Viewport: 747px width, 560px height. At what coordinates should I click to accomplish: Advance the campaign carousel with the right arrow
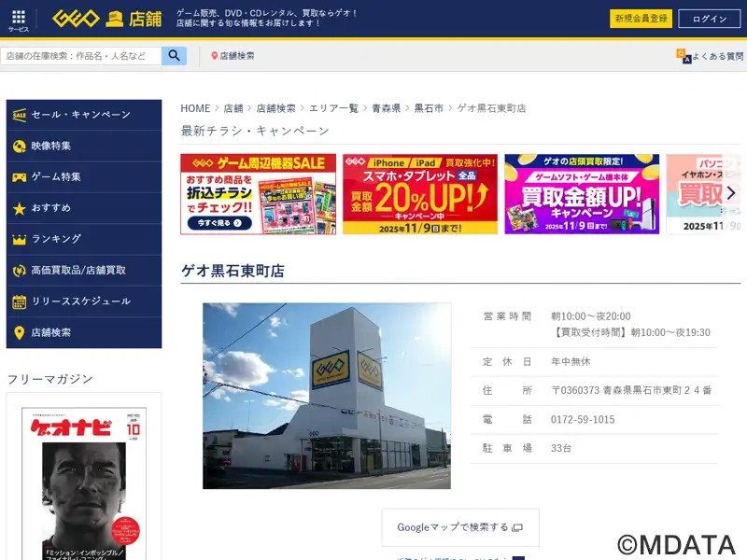[x=731, y=193]
